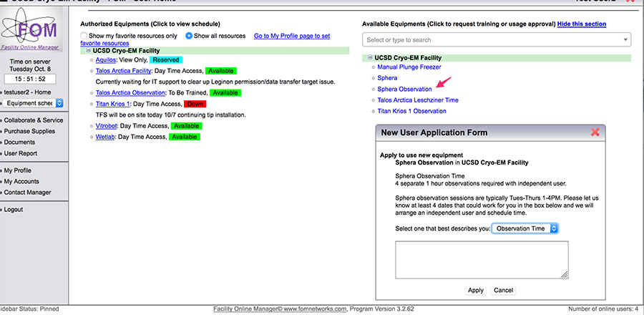This screenshot has height=315, width=644.
Task: Click the Hide this section link
Action: [582, 24]
